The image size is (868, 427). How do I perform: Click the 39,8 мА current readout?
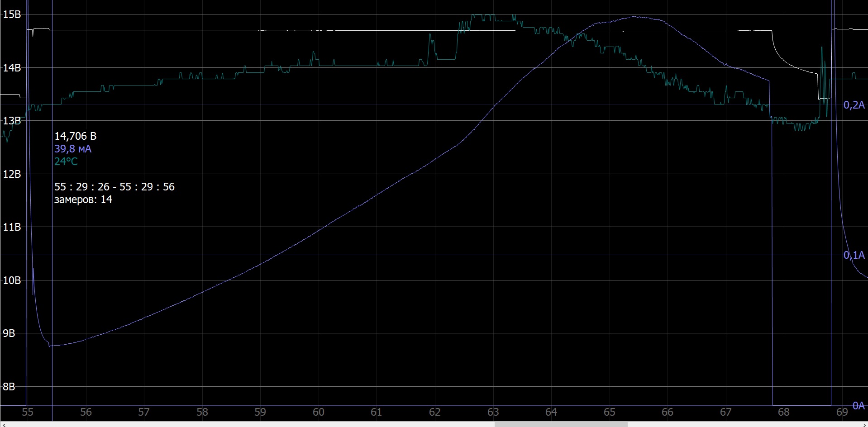(72, 149)
